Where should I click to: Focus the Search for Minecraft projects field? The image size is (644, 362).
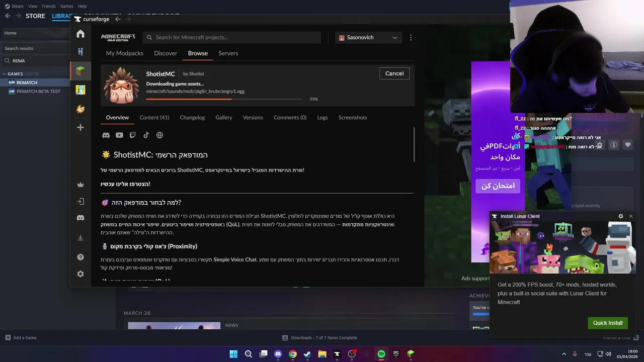click(x=232, y=38)
